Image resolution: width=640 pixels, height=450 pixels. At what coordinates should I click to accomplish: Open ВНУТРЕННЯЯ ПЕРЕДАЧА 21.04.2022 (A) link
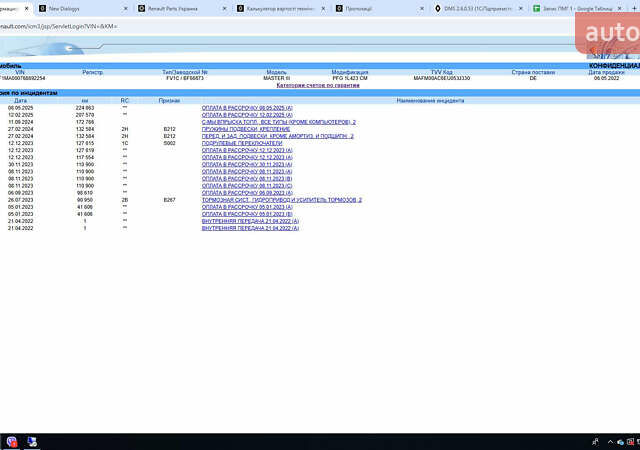249,221
